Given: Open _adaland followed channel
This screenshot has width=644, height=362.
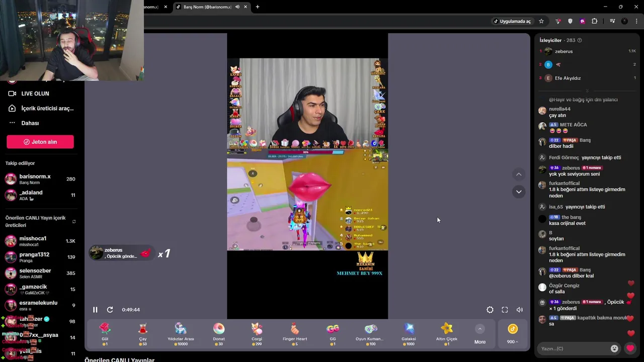Looking at the screenshot, I should (40, 195).
